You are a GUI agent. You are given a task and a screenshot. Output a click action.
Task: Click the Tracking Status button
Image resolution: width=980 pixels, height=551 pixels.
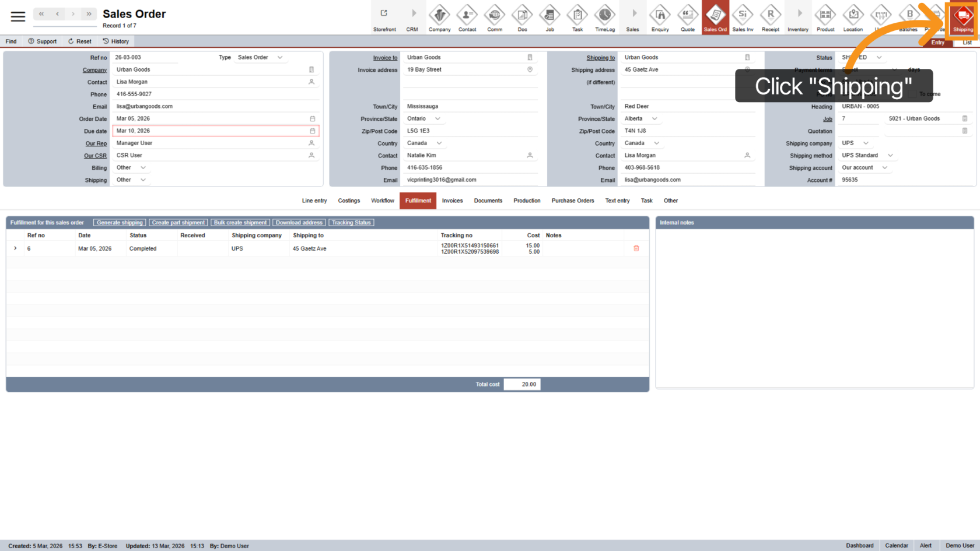[351, 223]
